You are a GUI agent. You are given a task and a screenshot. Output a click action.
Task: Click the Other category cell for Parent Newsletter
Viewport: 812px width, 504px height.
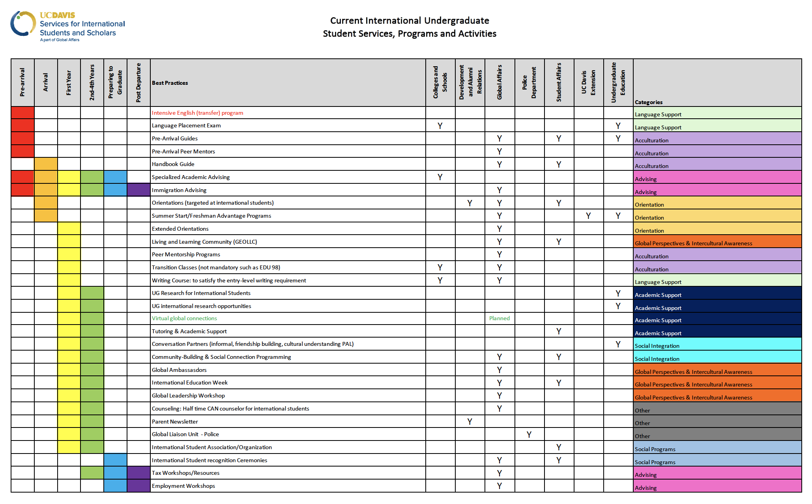(x=642, y=423)
